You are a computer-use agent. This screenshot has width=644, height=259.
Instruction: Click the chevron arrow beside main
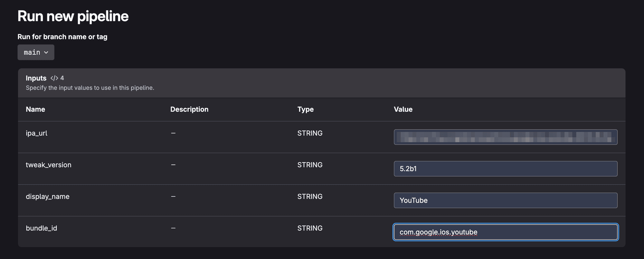click(46, 52)
